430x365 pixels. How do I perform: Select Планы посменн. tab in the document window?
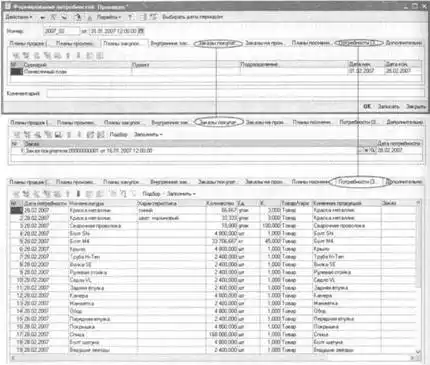311,43
